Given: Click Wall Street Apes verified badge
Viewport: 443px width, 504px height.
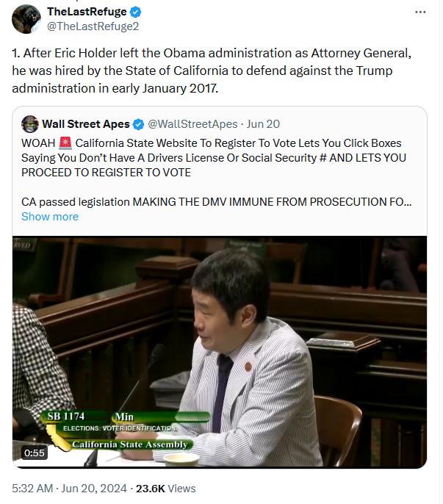Looking at the screenshot, I should pyautogui.click(x=139, y=124).
